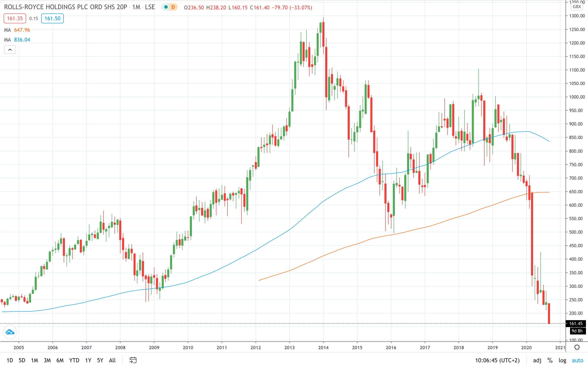The width and height of the screenshot is (588, 368).
Task: Open chart settings gear icon
Action: coord(577,347)
